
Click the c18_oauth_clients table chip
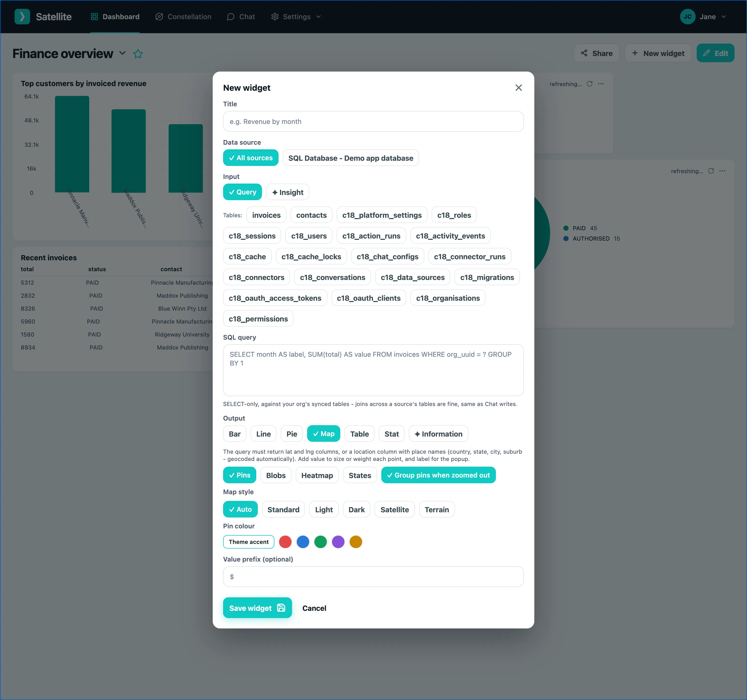point(369,298)
